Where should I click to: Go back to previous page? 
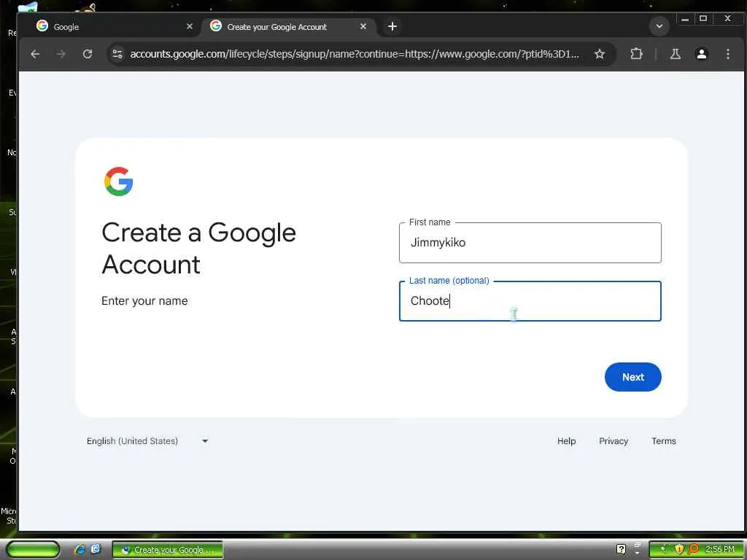point(35,54)
